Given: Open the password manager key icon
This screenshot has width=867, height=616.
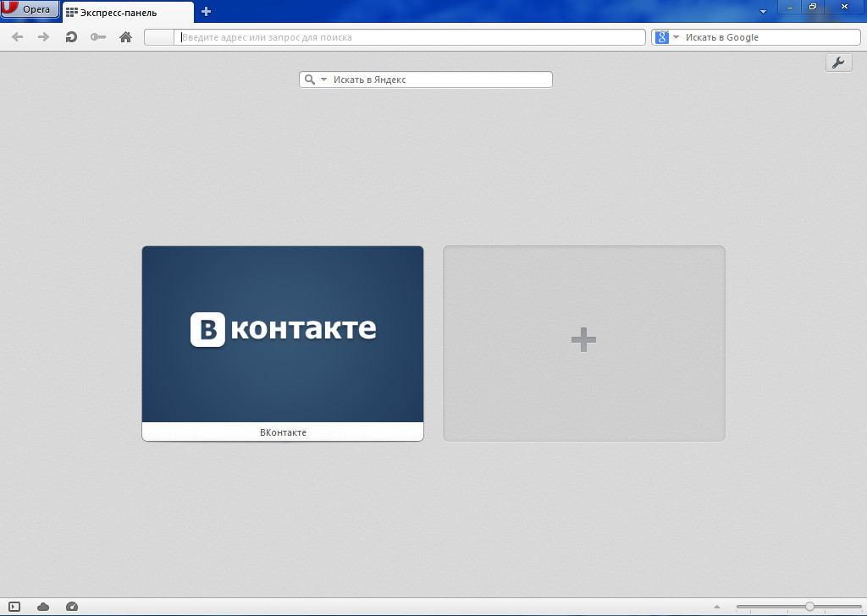Looking at the screenshot, I should [x=98, y=37].
